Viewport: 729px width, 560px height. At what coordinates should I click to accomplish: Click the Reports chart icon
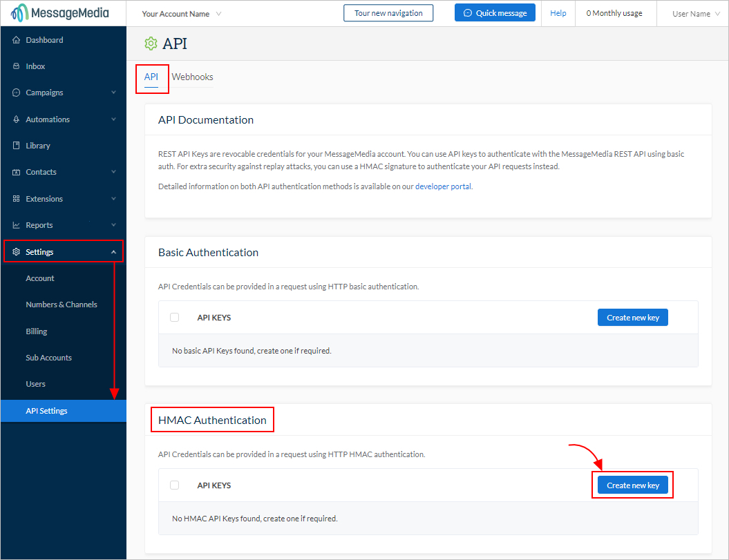[17, 225]
